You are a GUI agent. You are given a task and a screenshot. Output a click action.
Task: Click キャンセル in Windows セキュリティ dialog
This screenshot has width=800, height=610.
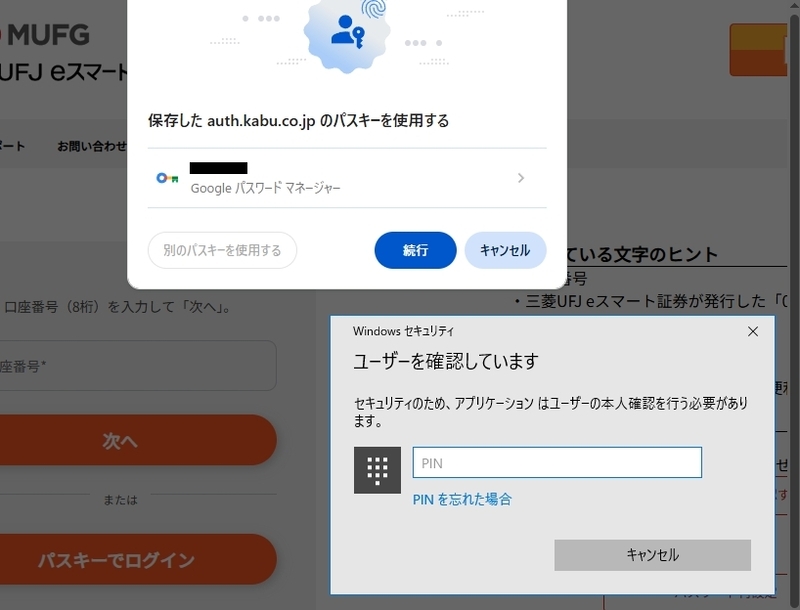click(x=653, y=555)
